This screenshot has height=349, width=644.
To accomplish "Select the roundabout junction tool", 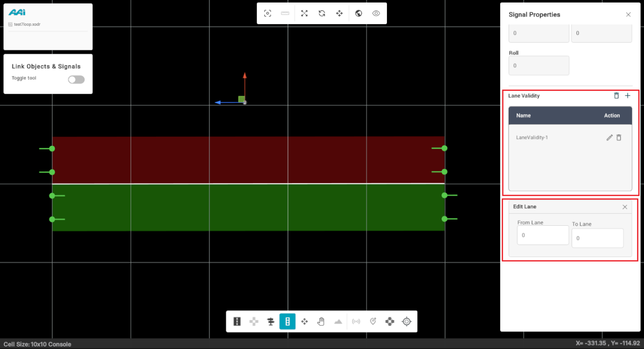I will point(389,322).
